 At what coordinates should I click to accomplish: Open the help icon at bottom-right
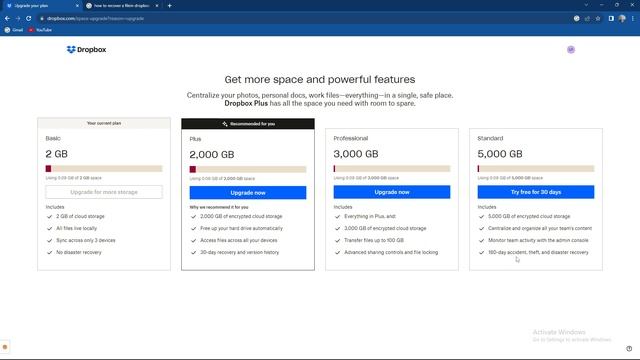click(629, 349)
